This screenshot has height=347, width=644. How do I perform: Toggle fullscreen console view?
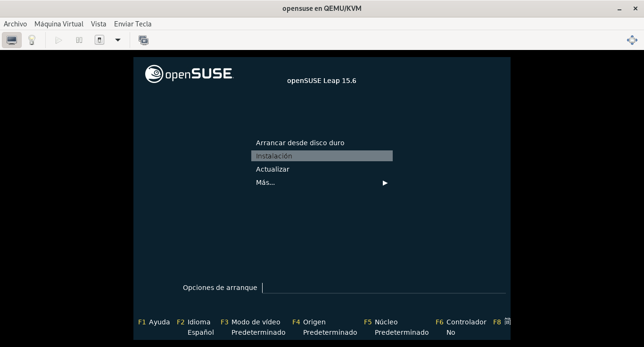pyautogui.click(x=632, y=40)
